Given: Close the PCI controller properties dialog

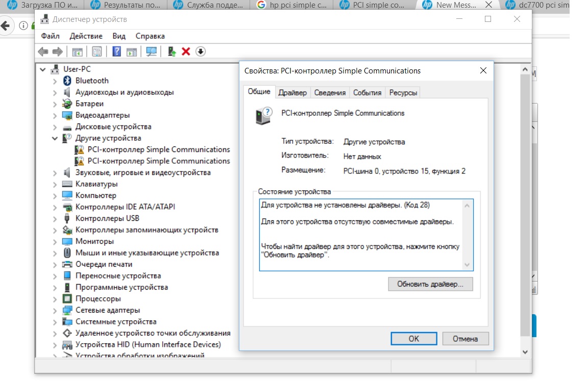Looking at the screenshot, I should click(483, 70).
